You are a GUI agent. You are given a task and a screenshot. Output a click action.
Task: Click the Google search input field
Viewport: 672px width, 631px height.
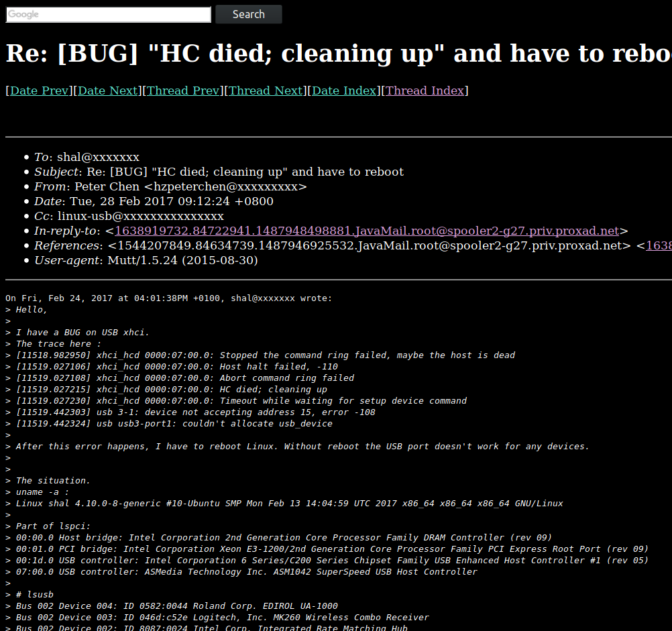click(x=109, y=15)
